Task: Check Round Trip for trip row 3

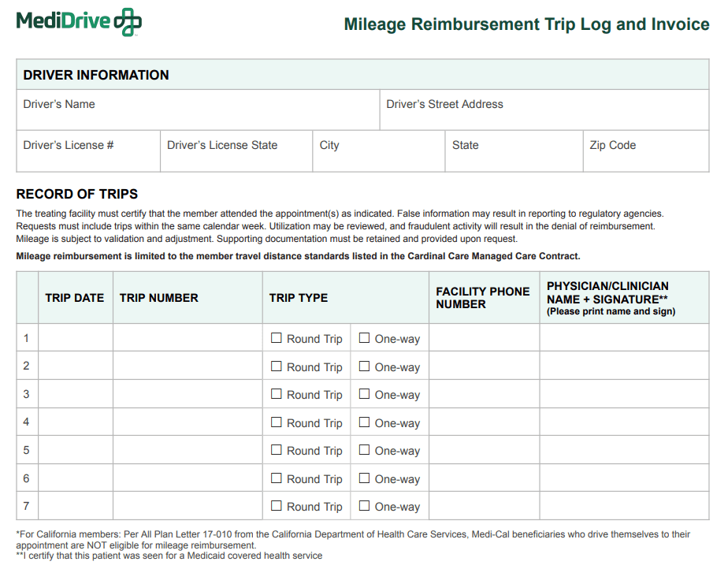Action: coord(277,393)
